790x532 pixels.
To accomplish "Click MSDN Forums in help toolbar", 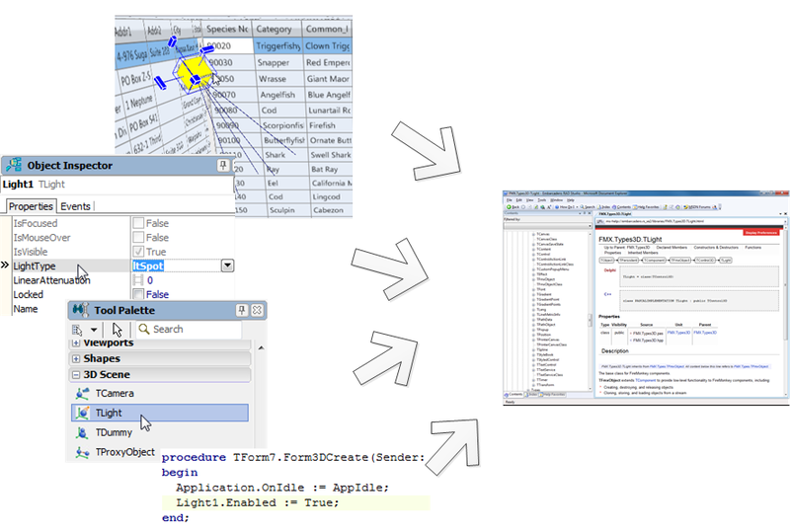I will tap(697, 207).
